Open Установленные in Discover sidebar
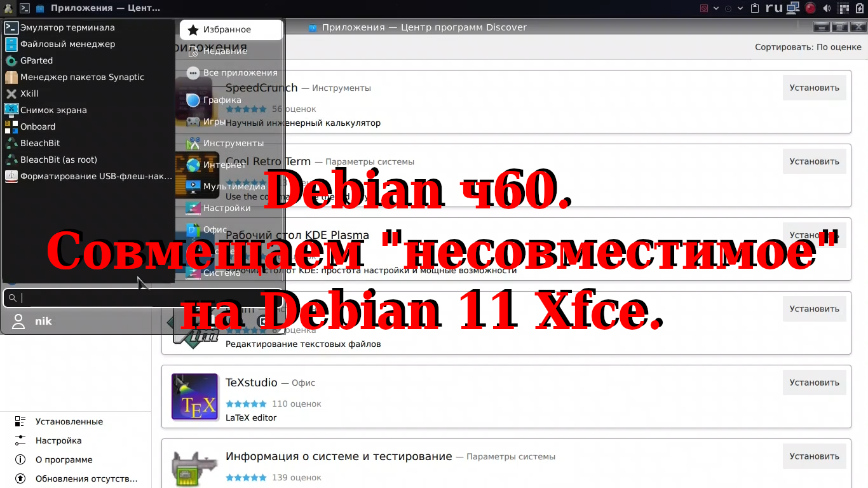Viewport: 868px width, 488px height. (x=69, y=421)
